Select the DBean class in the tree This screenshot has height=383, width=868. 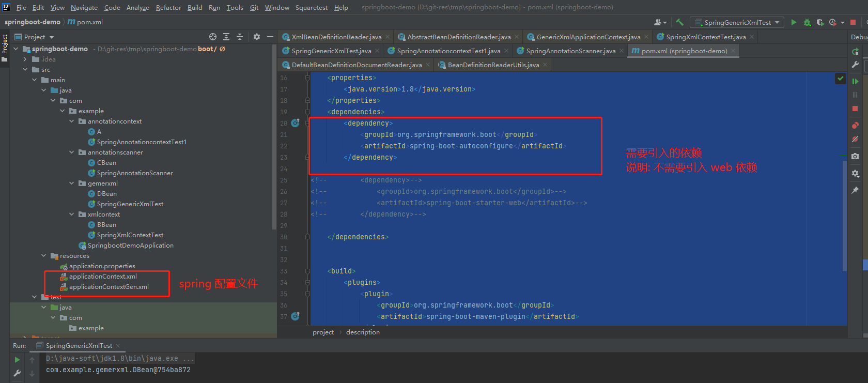pos(106,193)
